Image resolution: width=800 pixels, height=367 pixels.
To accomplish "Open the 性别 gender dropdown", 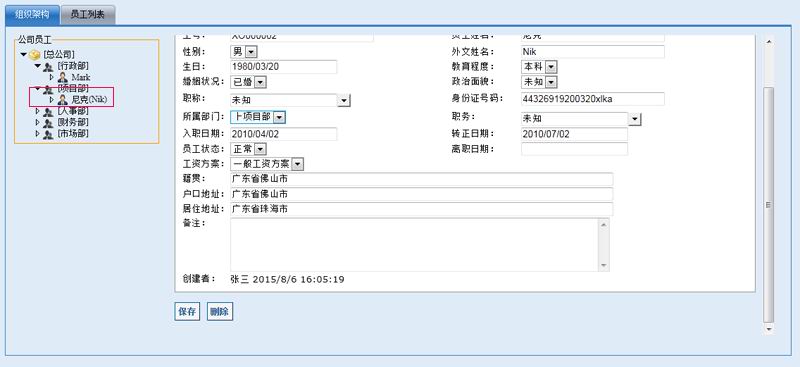I will 251,52.
